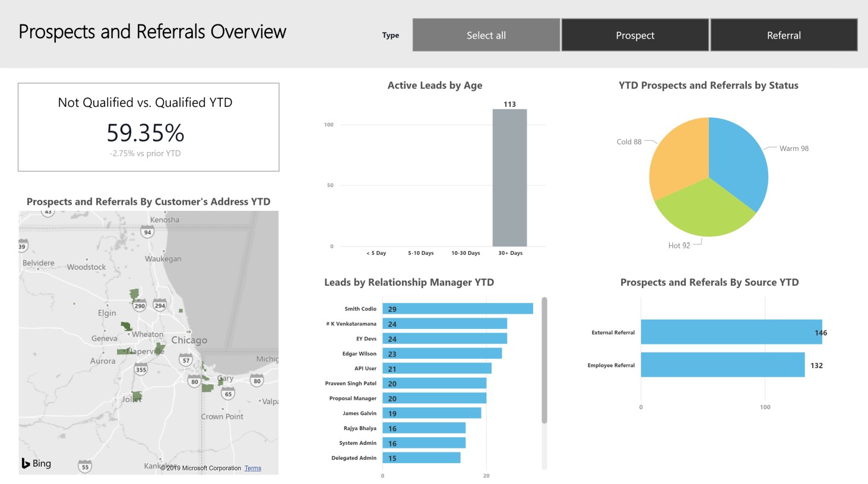Click the Chicago label on the map
This screenshot has height=484, width=868.
(x=189, y=340)
